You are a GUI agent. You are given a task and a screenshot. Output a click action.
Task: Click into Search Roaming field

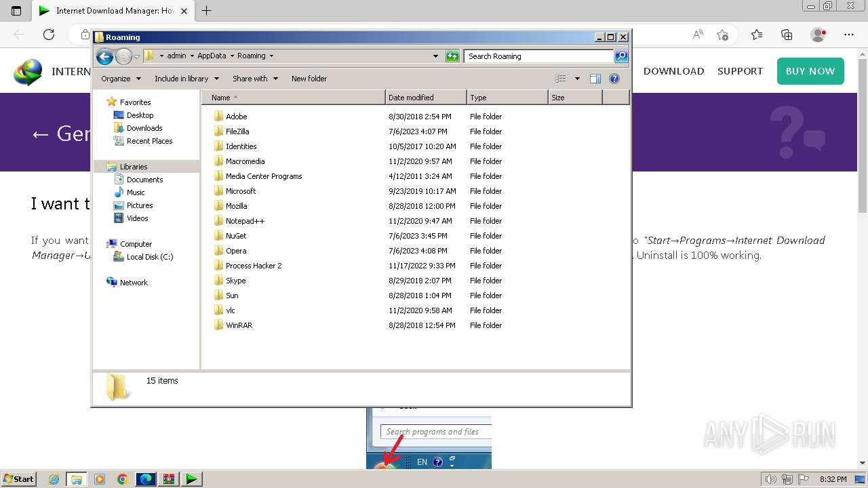(x=539, y=56)
